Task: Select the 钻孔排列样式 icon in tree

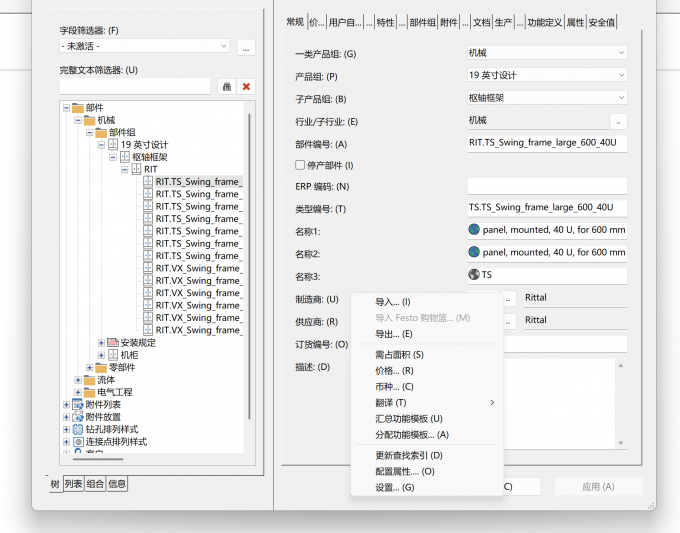Action: coord(78,429)
